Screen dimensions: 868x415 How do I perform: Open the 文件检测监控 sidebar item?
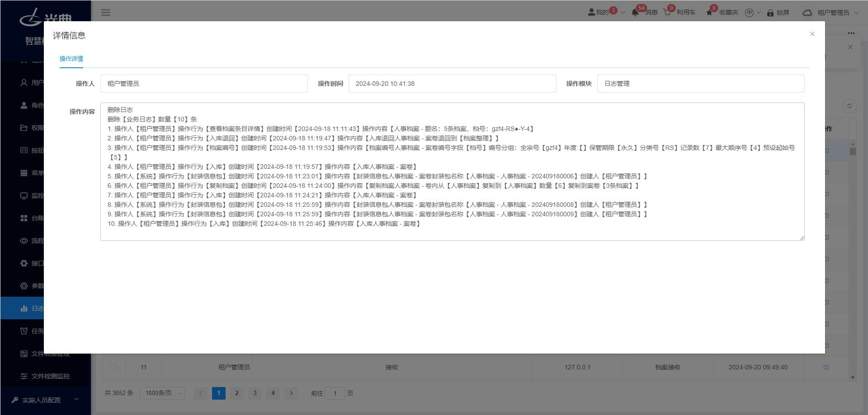(x=45, y=376)
